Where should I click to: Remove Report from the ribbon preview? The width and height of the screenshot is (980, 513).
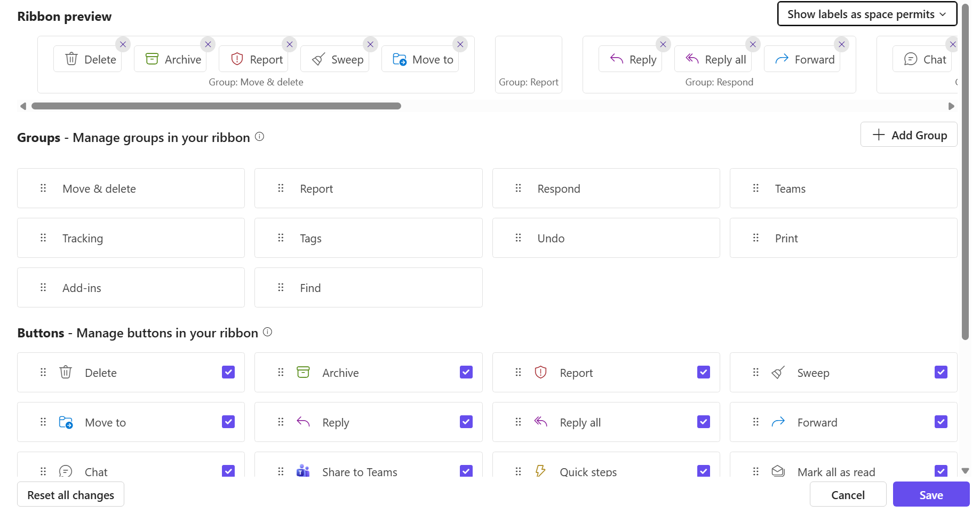click(290, 44)
